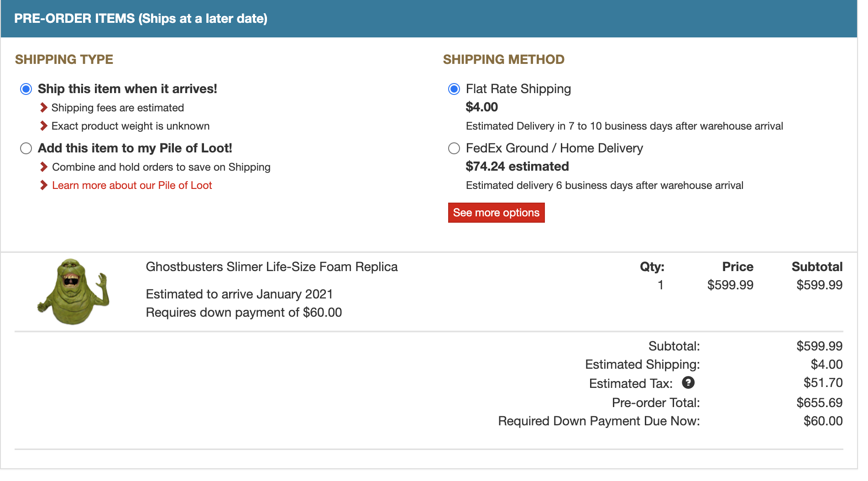
Task: Click red chevron beside Shipping fees are estimated
Action: pyautogui.click(x=44, y=108)
